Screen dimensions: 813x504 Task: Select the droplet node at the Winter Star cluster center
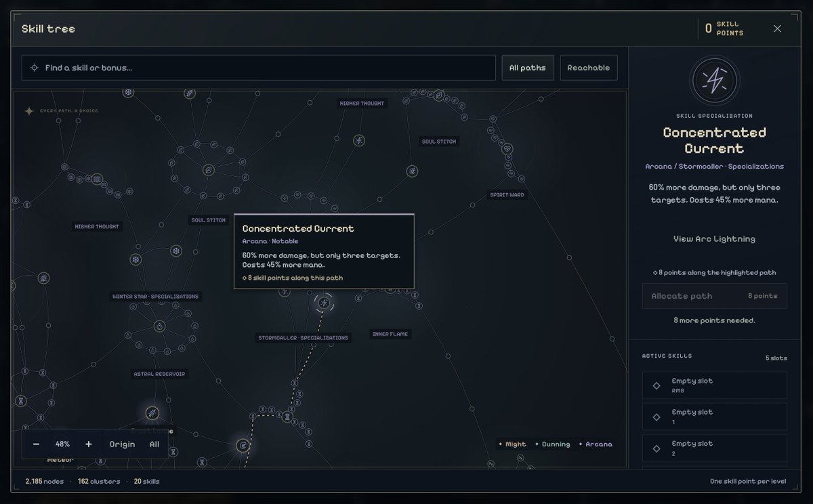[x=160, y=327]
